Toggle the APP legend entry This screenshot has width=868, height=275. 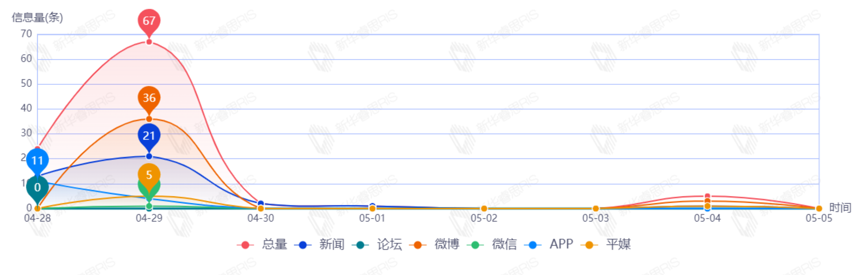point(549,244)
